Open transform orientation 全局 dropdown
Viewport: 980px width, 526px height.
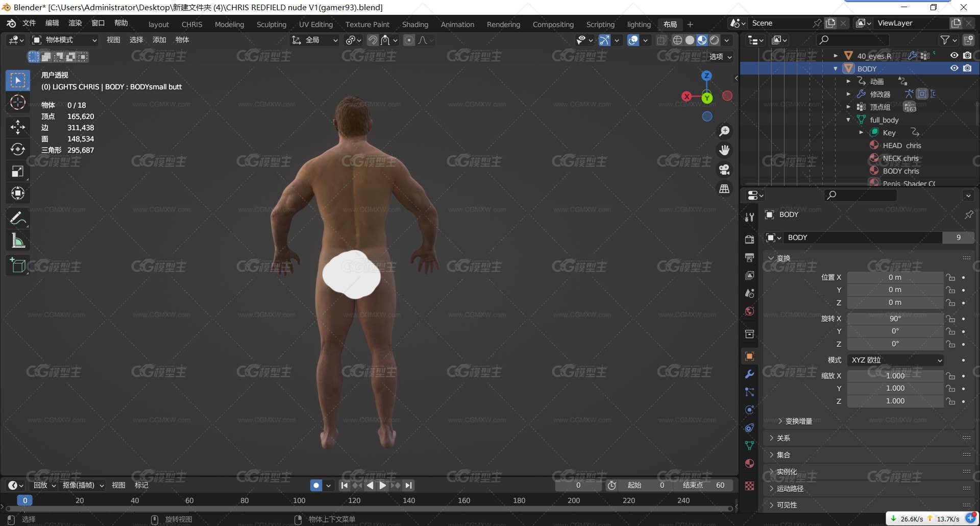[x=315, y=40]
